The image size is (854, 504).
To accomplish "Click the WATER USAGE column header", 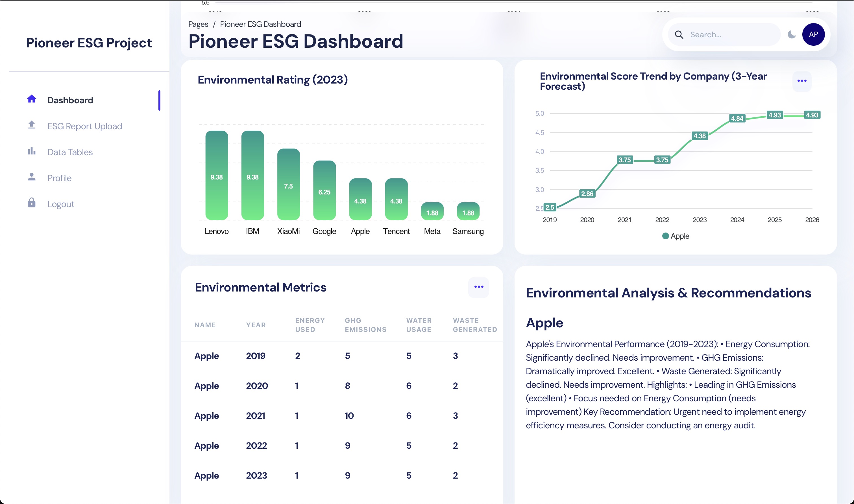I will click(x=419, y=325).
